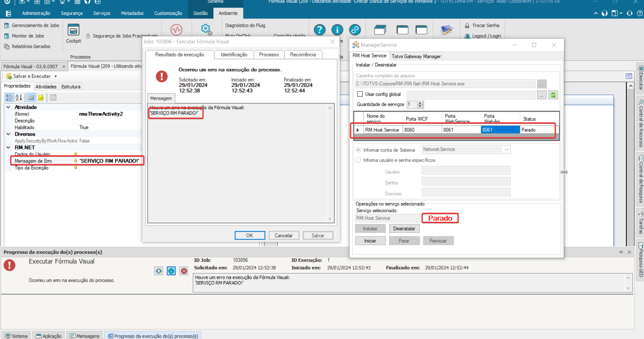Click the Usuário input field
This screenshot has height=339, width=644.
point(466,170)
